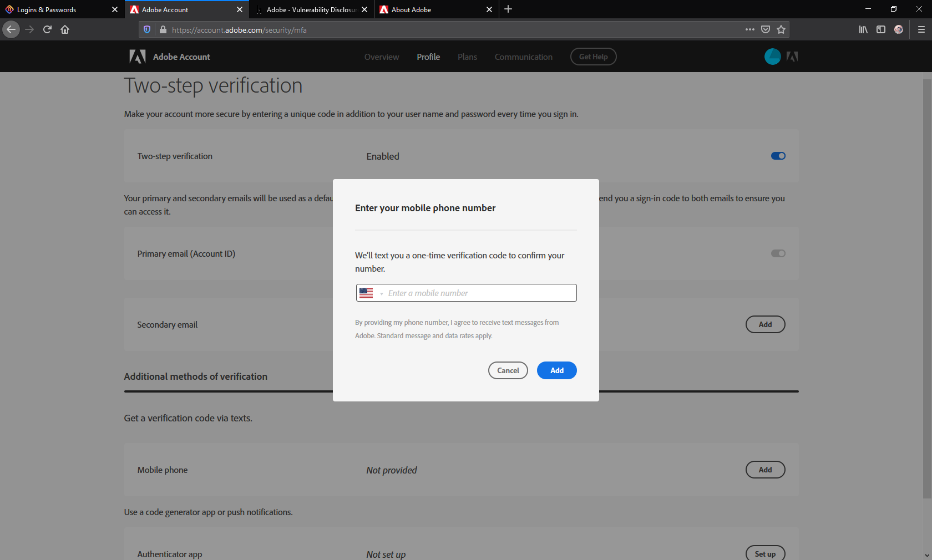Close the About Adobe tab
The height and width of the screenshot is (560, 932).
point(489,9)
